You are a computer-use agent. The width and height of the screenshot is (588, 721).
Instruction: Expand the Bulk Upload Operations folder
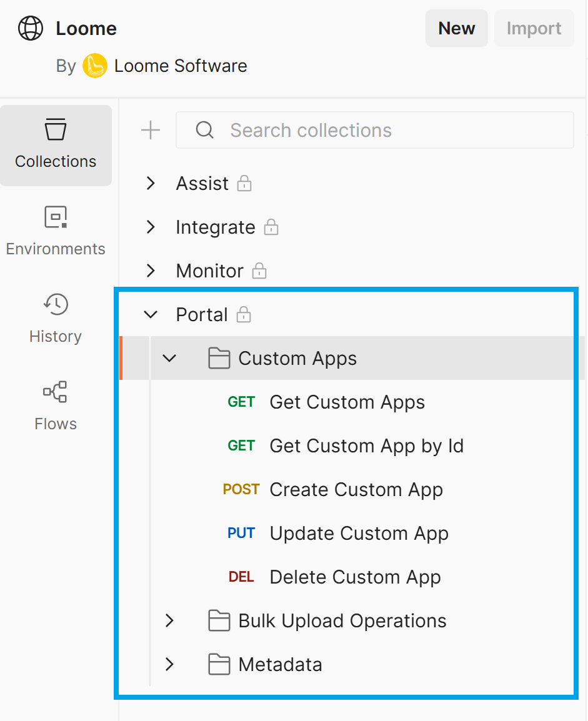(x=169, y=620)
